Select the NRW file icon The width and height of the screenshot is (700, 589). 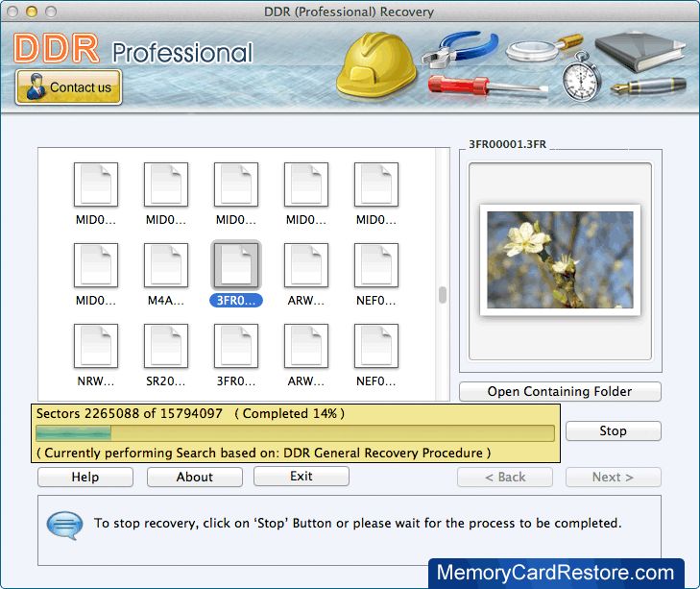tap(96, 346)
